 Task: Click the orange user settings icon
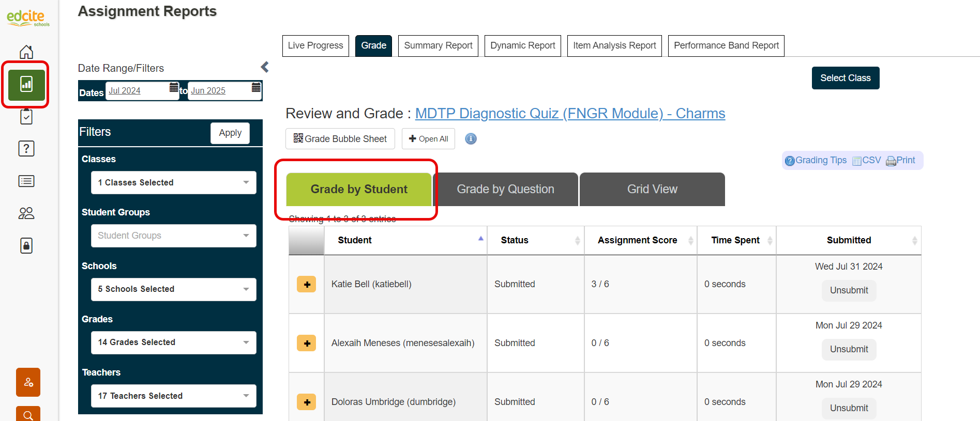pos(28,382)
